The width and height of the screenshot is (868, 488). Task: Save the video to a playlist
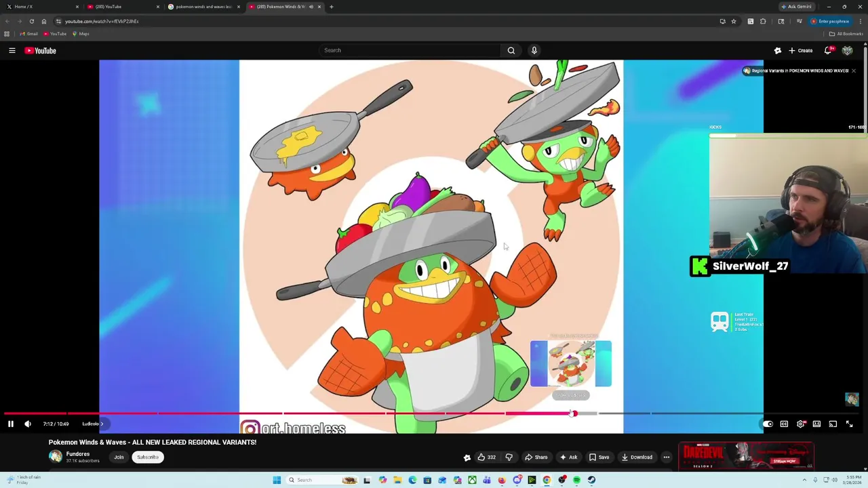pos(599,457)
